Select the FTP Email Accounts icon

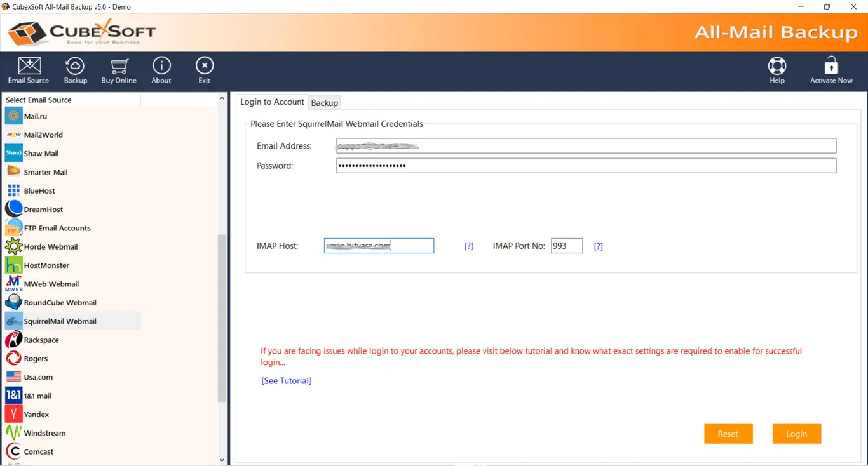point(13,228)
